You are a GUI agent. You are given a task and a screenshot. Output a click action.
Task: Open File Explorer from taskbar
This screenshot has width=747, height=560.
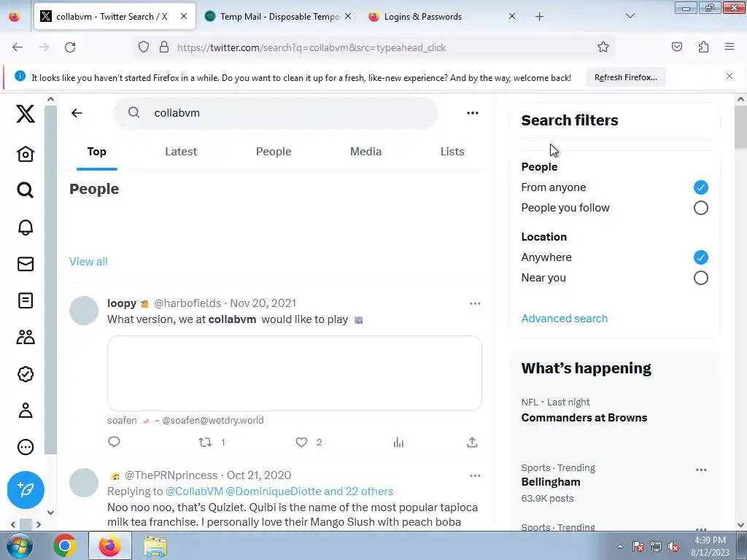156,546
